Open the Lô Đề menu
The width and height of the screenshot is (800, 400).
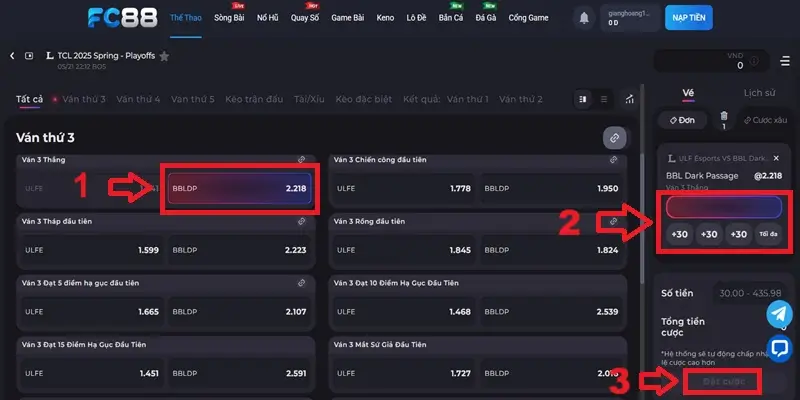point(416,18)
